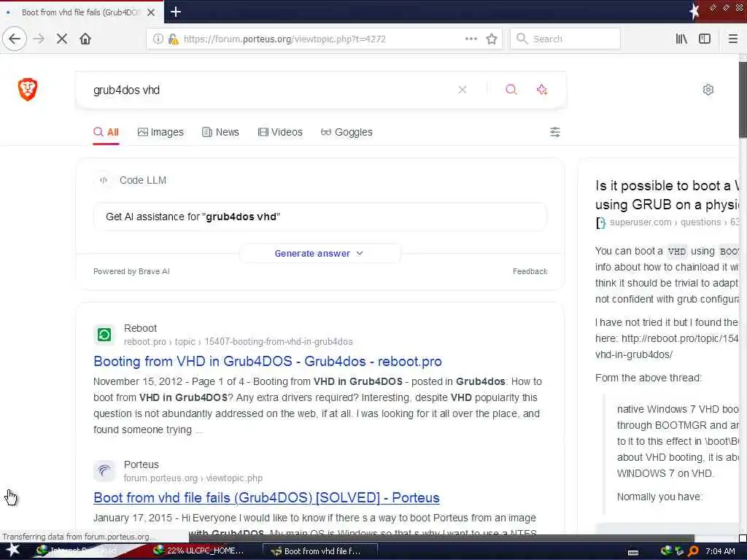The height and width of the screenshot is (560, 747).
Task: Expand Generate answer dropdown
Action: (x=320, y=253)
